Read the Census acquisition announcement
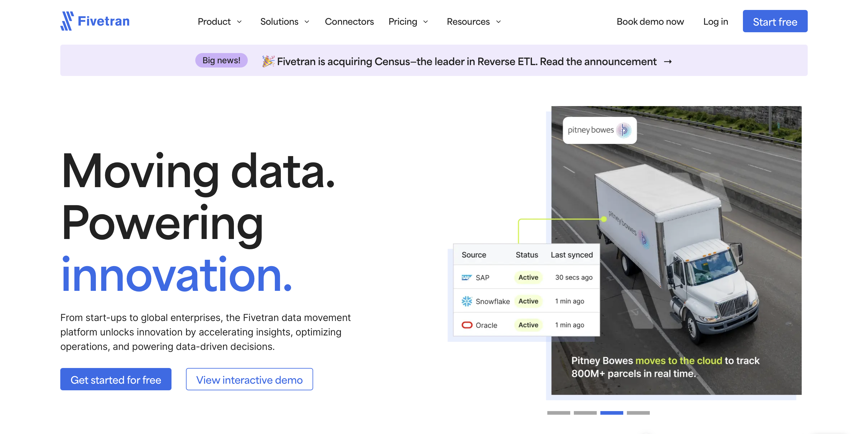This screenshot has width=868, height=434. (467, 61)
